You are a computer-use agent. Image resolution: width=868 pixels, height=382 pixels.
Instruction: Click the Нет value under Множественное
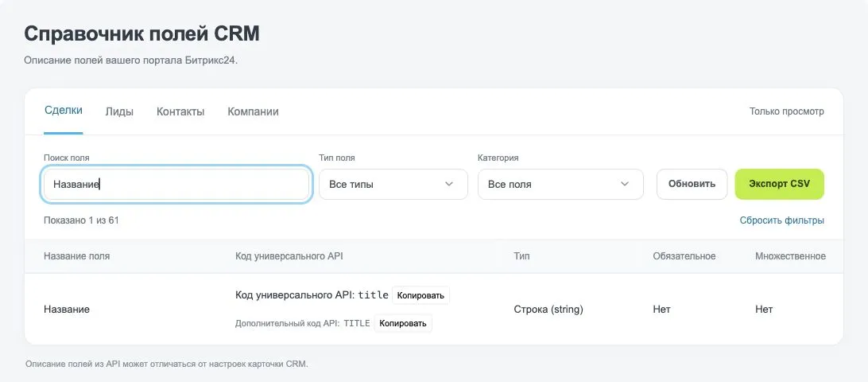pos(764,310)
